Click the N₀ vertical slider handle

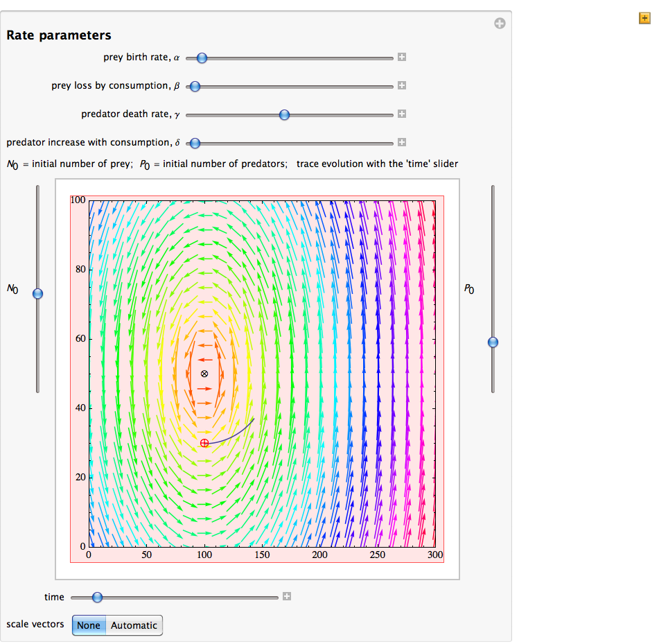coord(38,294)
